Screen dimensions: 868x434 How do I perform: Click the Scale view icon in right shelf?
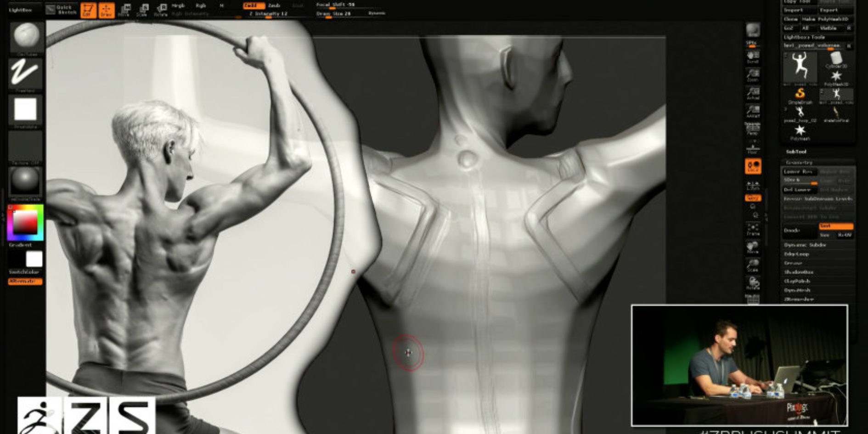click(x=753, y=265)
